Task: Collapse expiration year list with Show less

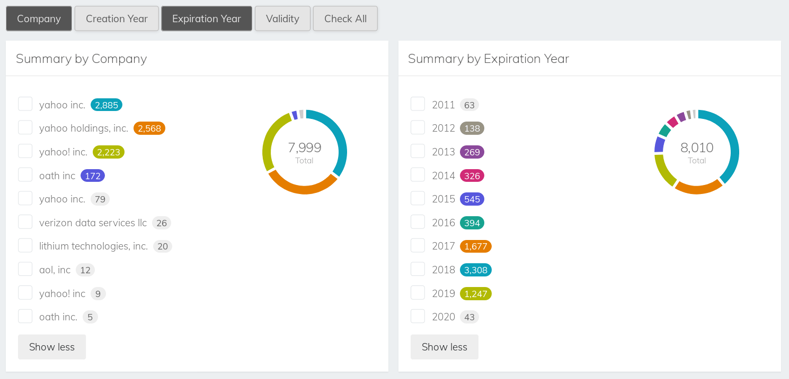Action: (x=444, y=347)
